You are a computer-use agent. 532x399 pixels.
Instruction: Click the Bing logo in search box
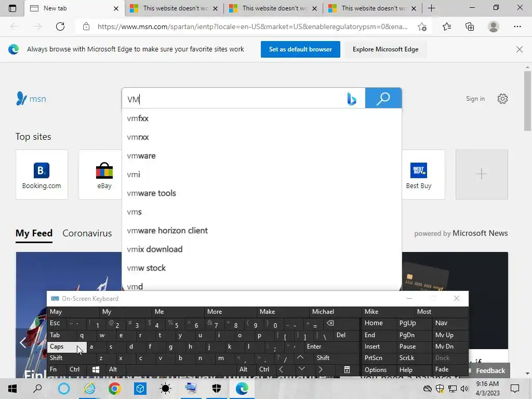point(352,99)
